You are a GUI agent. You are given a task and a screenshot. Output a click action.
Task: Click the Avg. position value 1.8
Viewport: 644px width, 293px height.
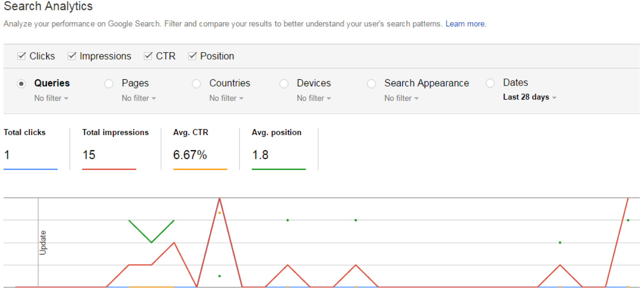(260, 155)
